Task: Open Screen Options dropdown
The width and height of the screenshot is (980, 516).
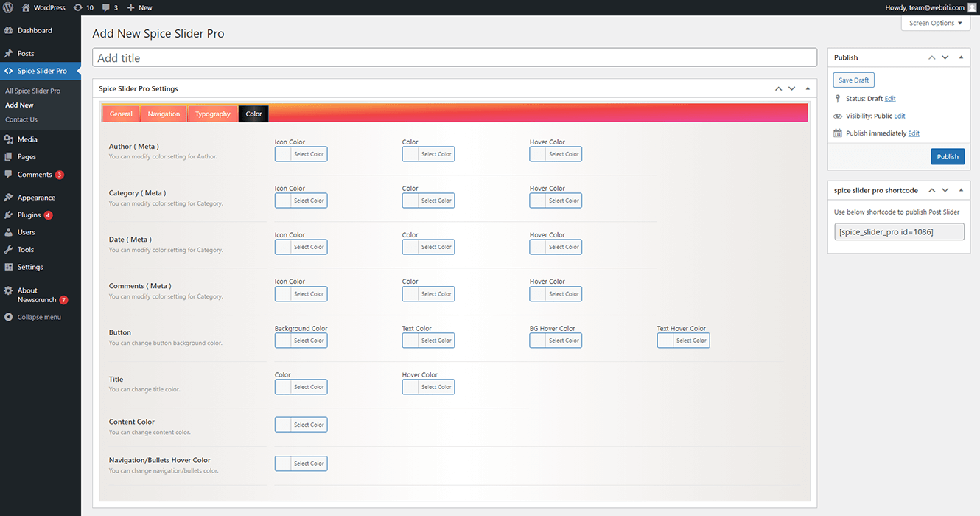Action: click(x=935, y=24)
